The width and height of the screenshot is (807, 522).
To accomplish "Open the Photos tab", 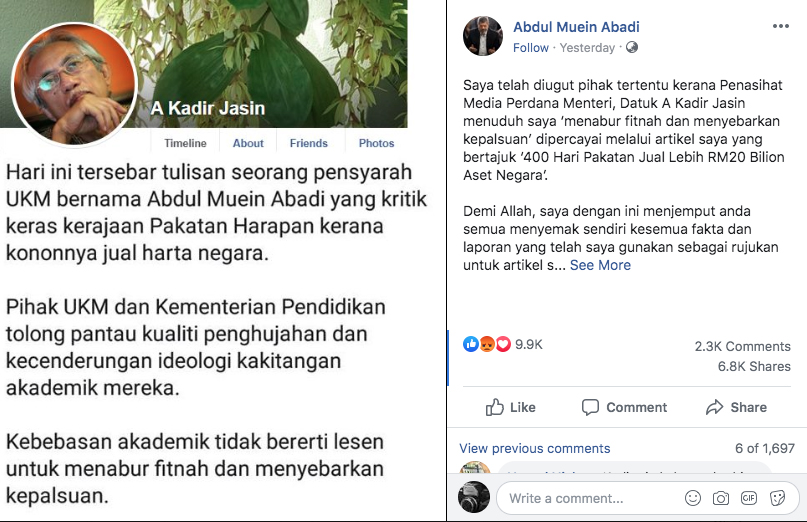I will 376,143.
